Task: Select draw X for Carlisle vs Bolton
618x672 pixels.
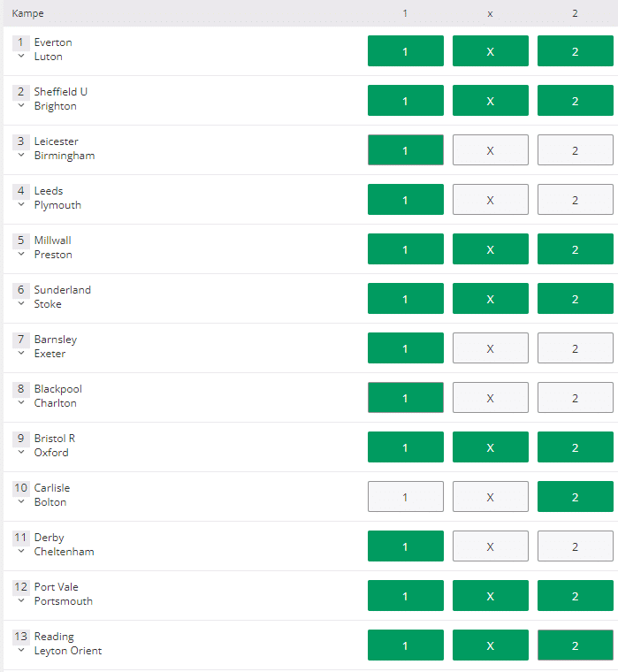Action: (x=491, y=496)
